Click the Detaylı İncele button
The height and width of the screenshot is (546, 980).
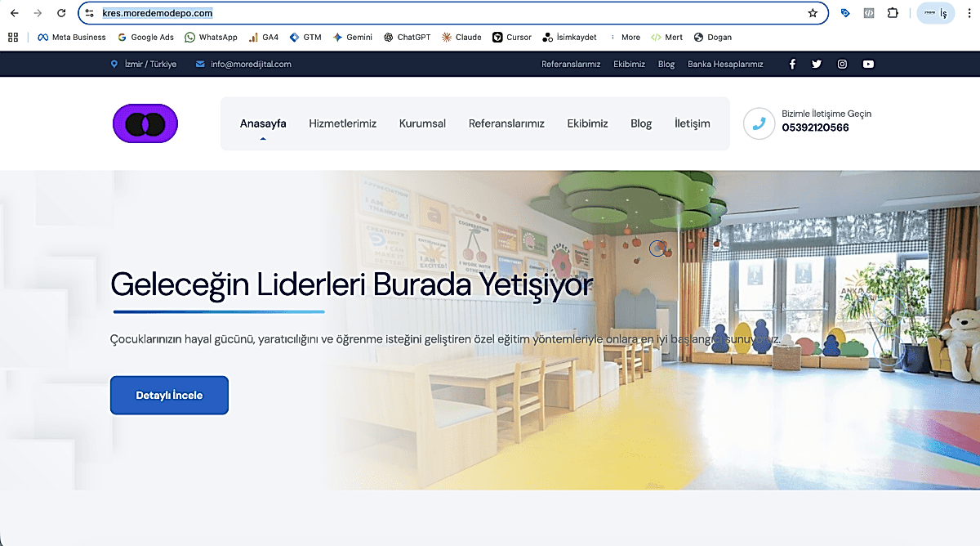click(169, 395)
